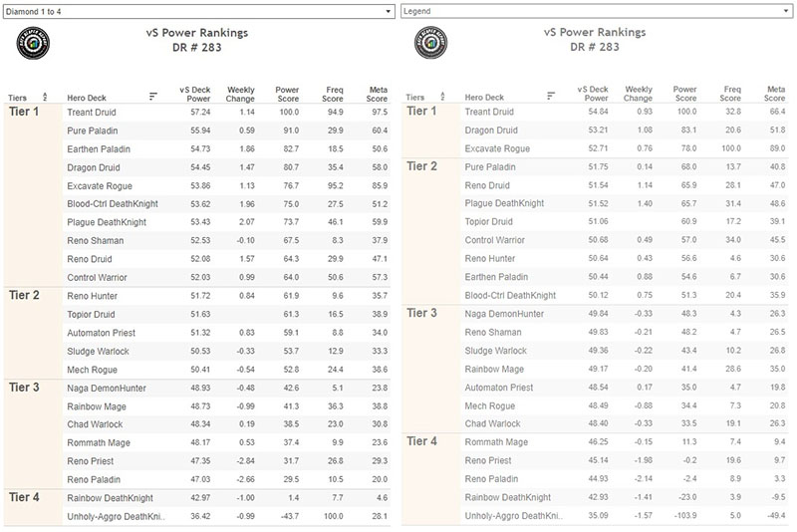Click the Freq Score header, right table
The width and height of the screenshot is (797, 532).
pyautogui.click(x=730, y=94)
